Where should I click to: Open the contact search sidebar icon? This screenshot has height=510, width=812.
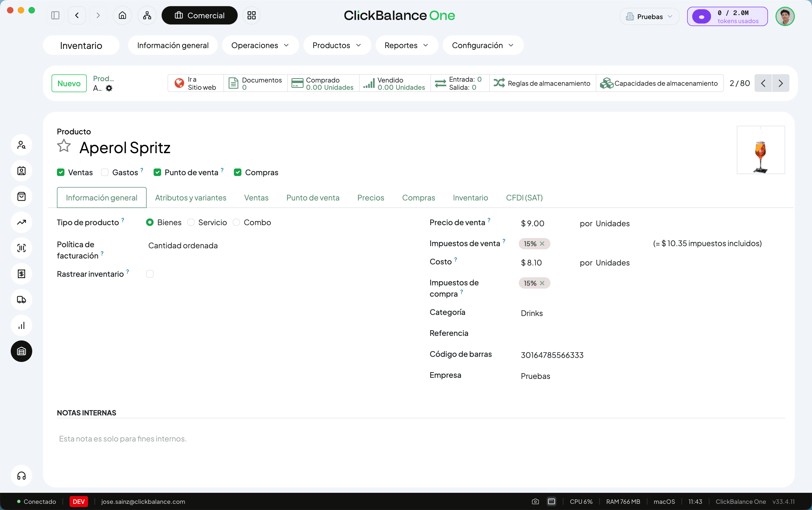pos(21,145)
